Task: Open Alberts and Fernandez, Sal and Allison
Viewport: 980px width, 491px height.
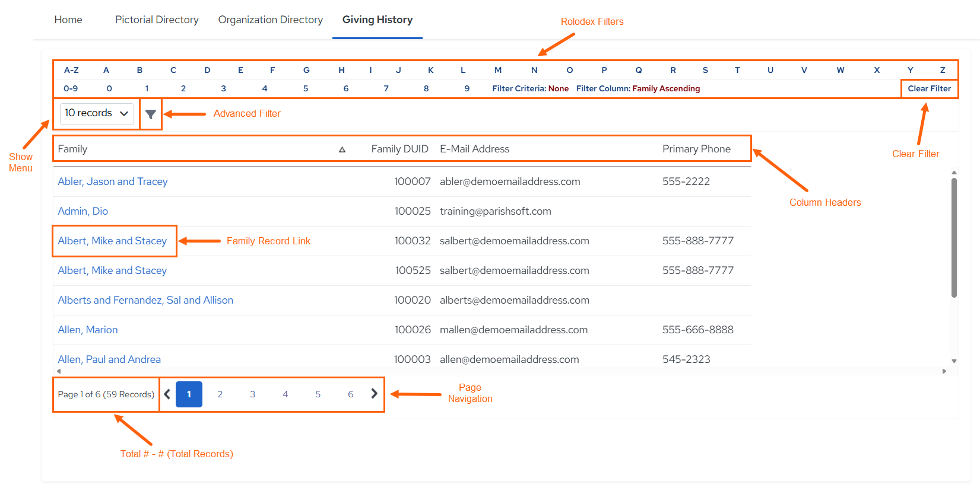Action: click(145, 300)
